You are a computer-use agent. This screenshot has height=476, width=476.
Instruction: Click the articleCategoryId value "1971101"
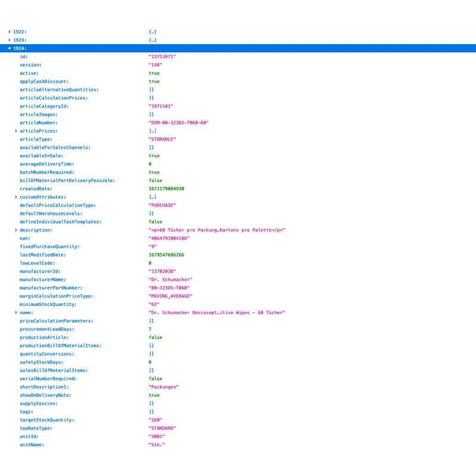[x=161, y=107]
